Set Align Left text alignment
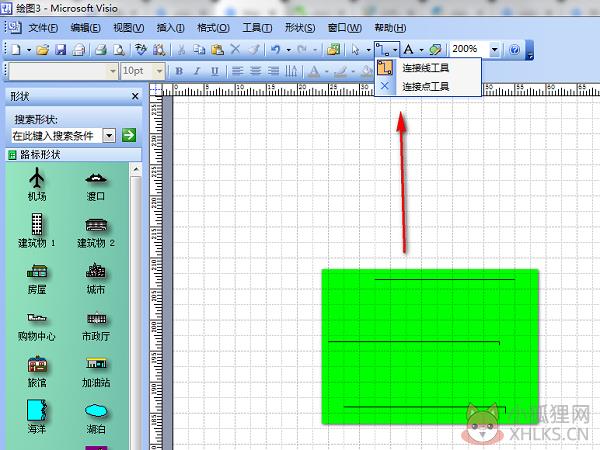Image resolution: width=600 pixels, height=450 pixels. point(238,71)
